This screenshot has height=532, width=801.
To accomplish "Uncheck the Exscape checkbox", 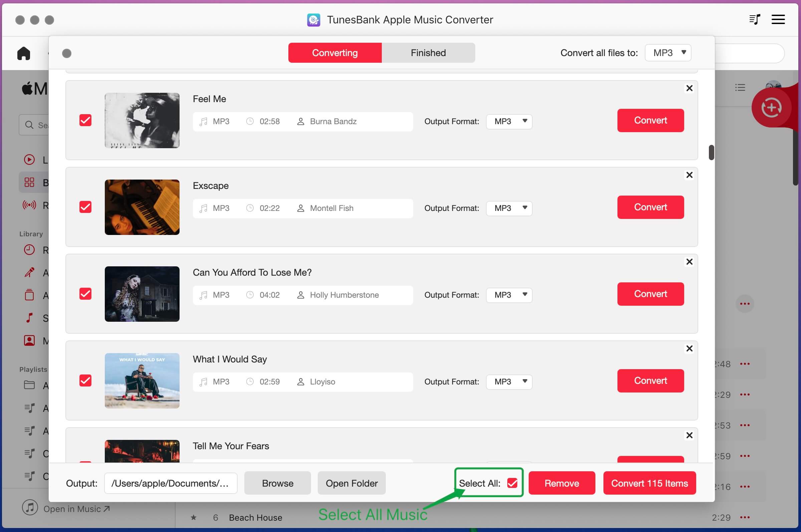I will coord(85,207).
